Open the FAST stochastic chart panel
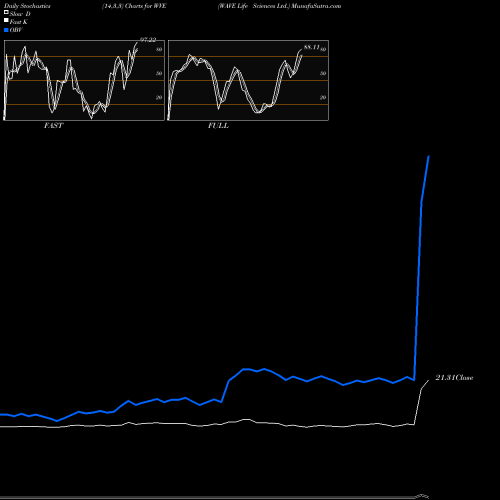 click(84, 80)
